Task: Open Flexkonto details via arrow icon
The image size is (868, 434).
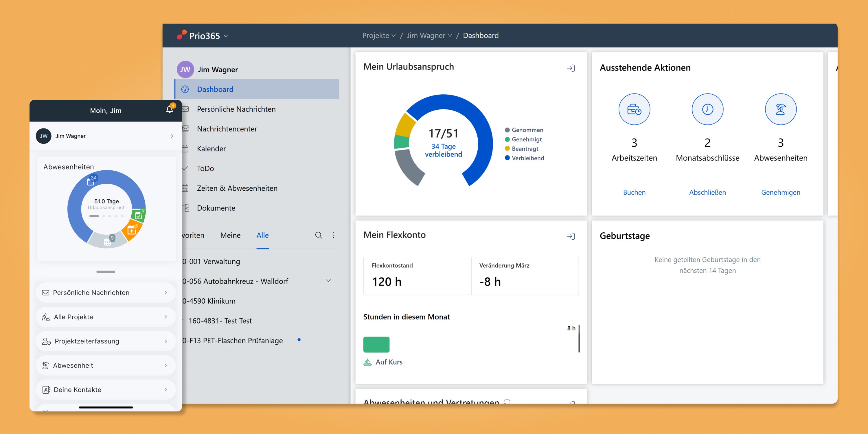Action: (x=571, y=236)
